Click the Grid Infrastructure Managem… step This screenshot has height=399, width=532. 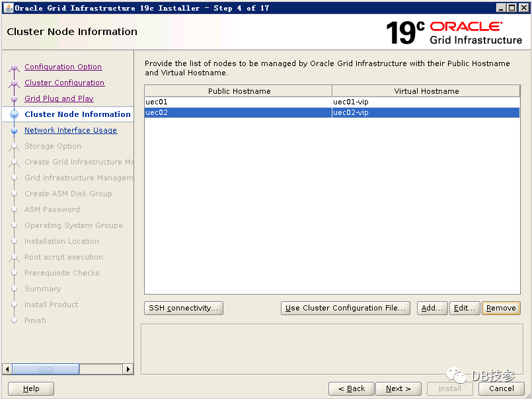(x=79, y=178)
